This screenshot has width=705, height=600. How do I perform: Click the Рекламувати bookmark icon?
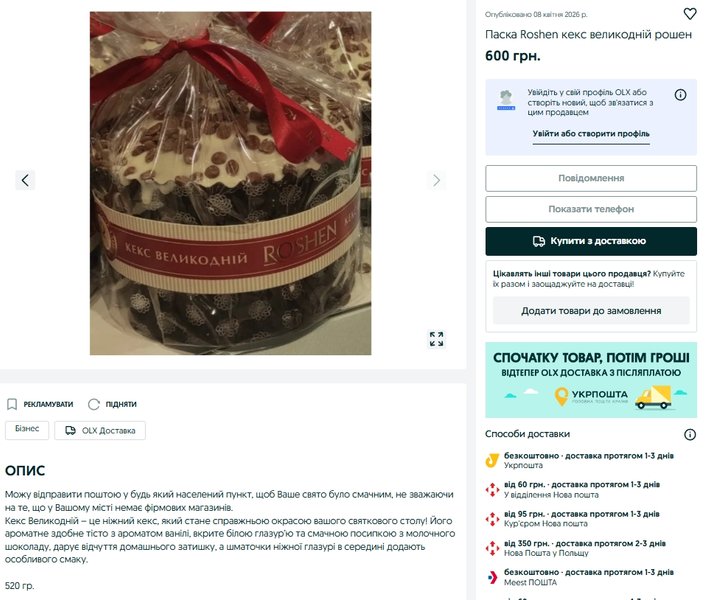[12, 404]
